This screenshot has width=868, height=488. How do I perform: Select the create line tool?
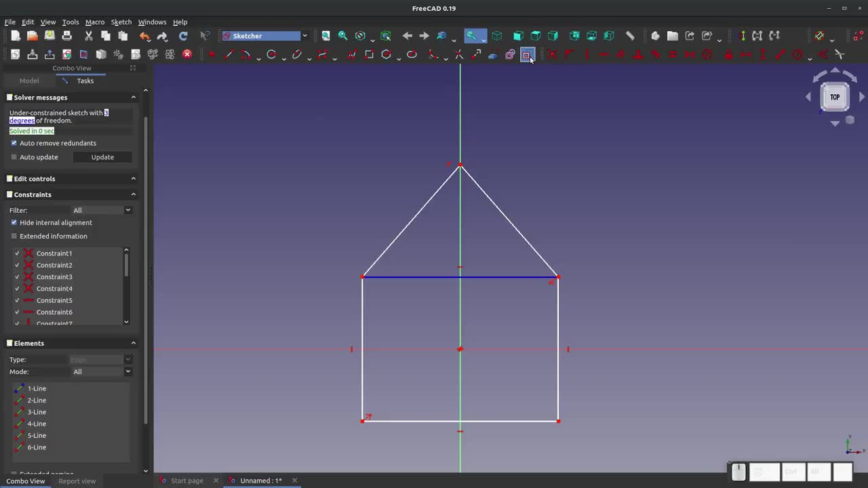(229, 54)
